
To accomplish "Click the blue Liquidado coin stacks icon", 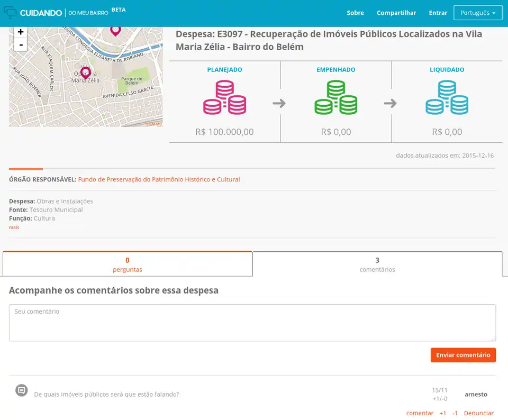I will [447, 97].
